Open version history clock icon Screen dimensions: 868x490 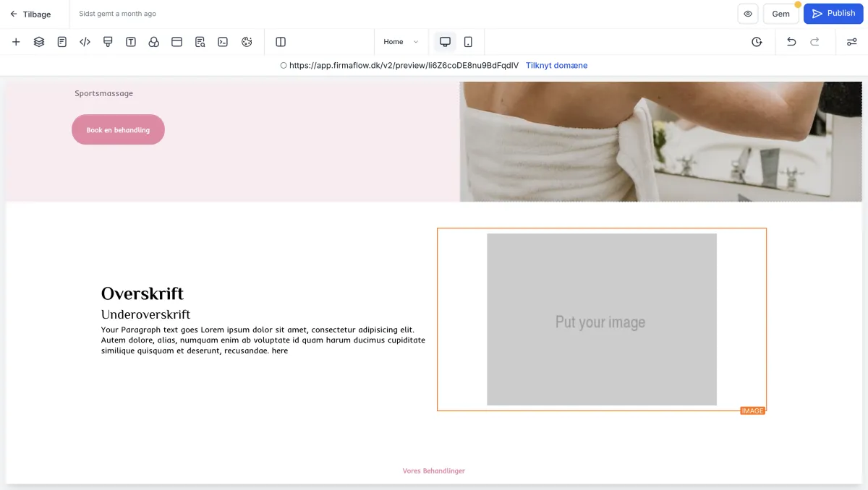click(x=757, y=42)
